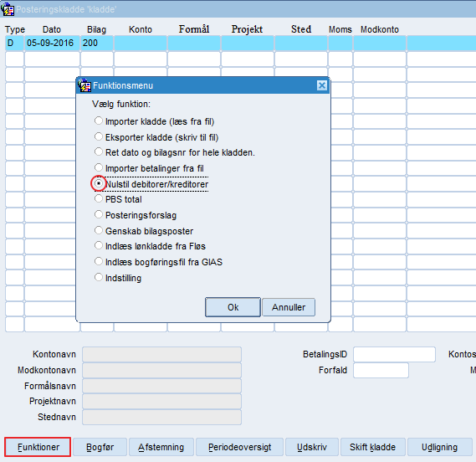Screen dimensions: 476x462
Task: Select Importer kladde (læs fra fil) option
Action: [99, 121]
